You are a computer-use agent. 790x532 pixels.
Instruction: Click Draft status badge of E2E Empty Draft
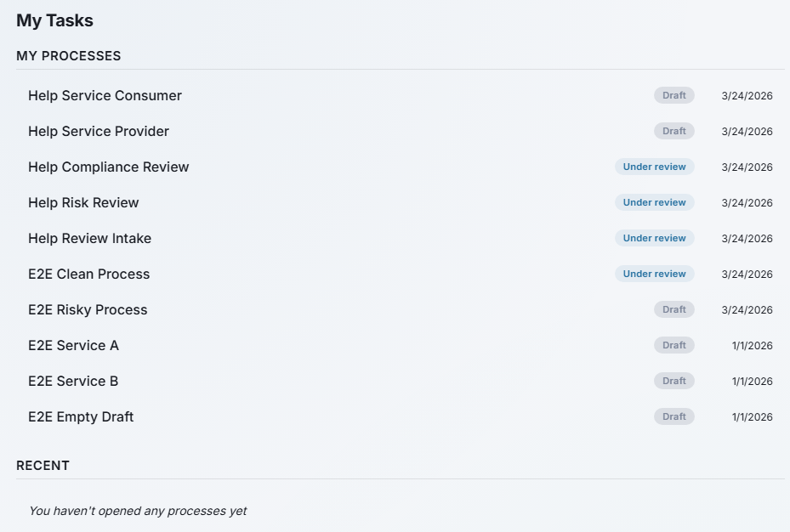tap(673, 416)
